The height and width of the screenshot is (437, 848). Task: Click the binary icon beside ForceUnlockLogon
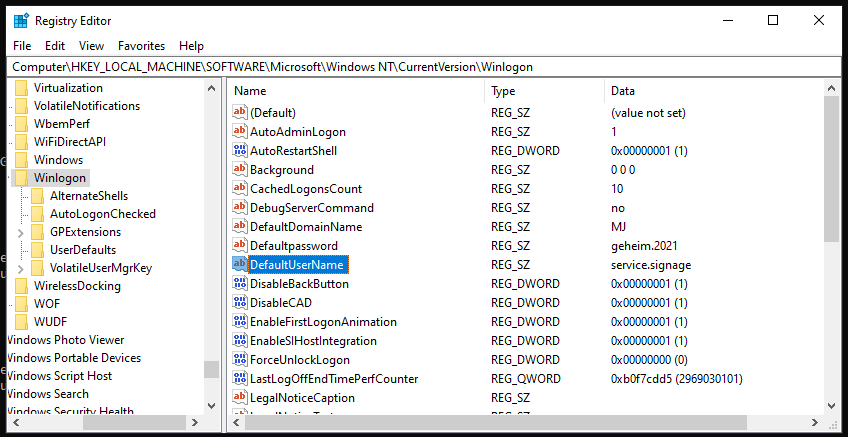coord(240,360)
